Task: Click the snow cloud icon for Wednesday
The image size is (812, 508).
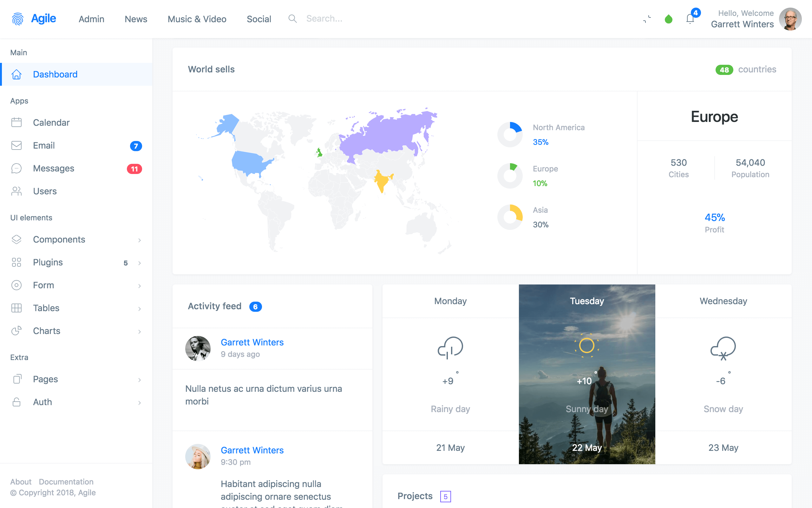Action: tap(723, 348)
